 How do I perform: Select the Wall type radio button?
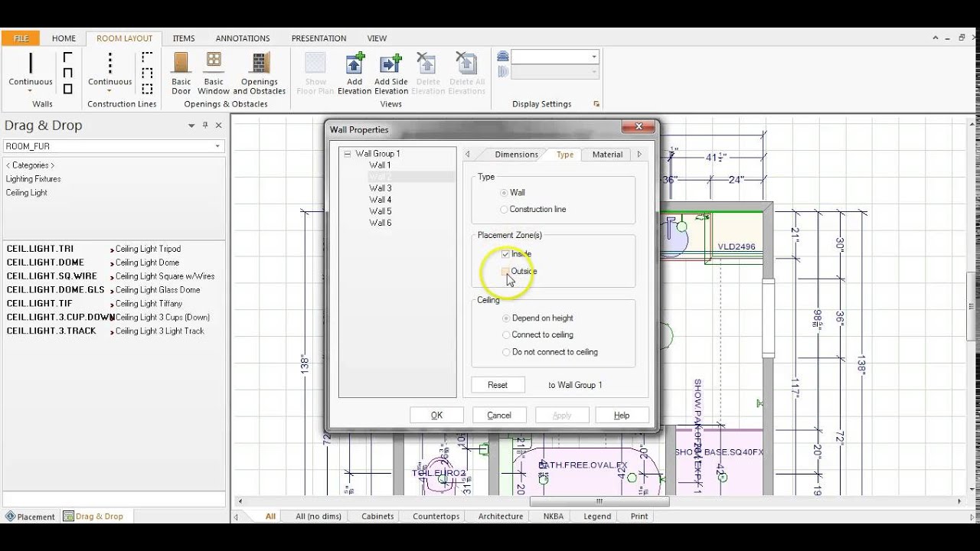pyautogui.click(x=504, y=193)
